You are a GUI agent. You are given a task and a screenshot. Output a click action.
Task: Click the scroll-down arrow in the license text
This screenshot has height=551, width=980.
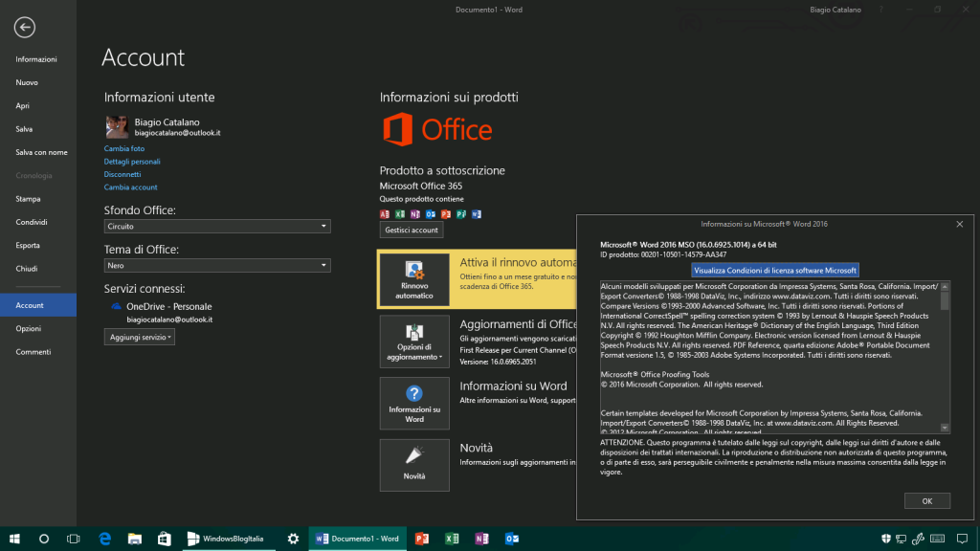[945, 428]
